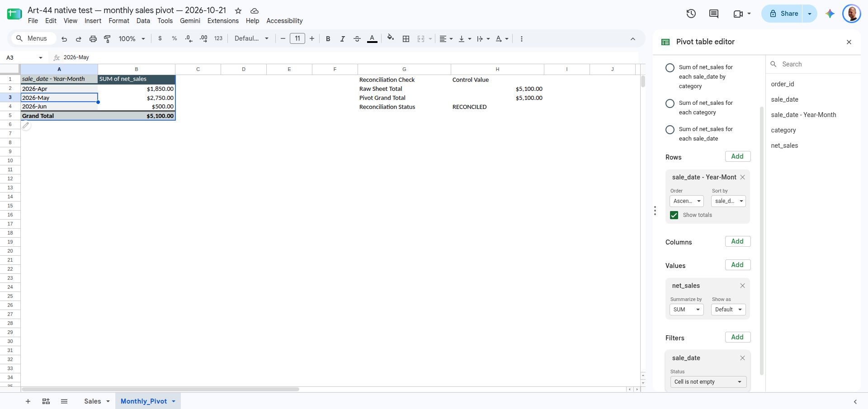Image resolution: width=868 pixels, height=409 pixels.
Task: Open the Extensions menu
Action: (x=223, y=21)
